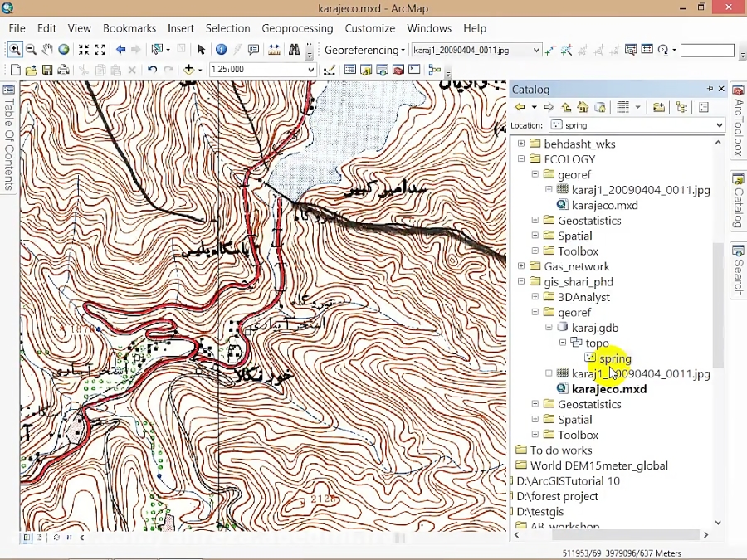747x560 pixels.
Task: Open the ArcToolbox side tab
Action: pyautogui.click(x=737, y=122)
